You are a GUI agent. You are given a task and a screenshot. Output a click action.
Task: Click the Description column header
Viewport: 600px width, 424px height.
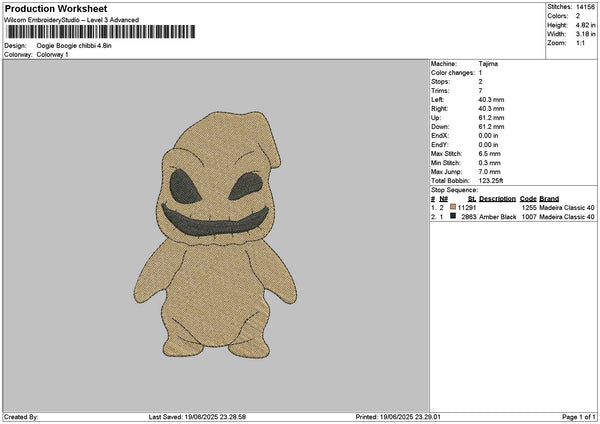(497, 198)
